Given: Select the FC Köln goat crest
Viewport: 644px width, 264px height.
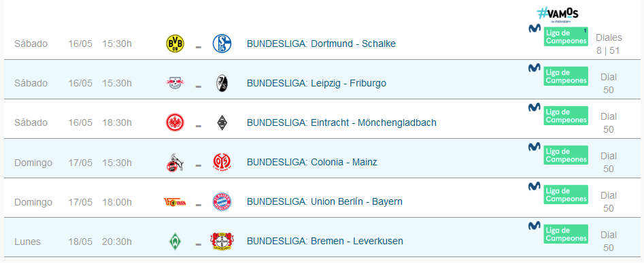Looking at the screenshot, I should click(175, 162).
